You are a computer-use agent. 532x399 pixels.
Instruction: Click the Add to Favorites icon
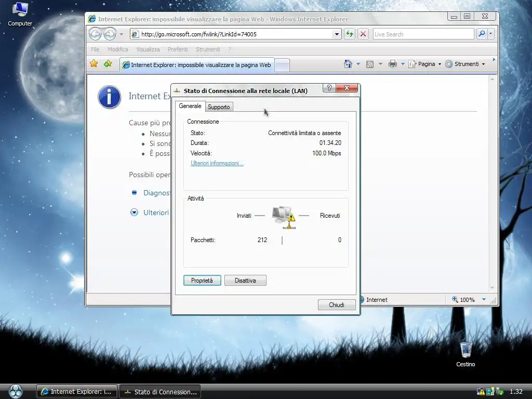(108, 64)
